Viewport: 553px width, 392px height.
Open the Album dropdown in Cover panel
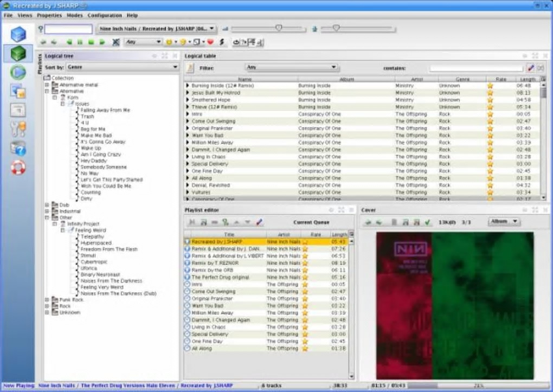pos(504,222)
